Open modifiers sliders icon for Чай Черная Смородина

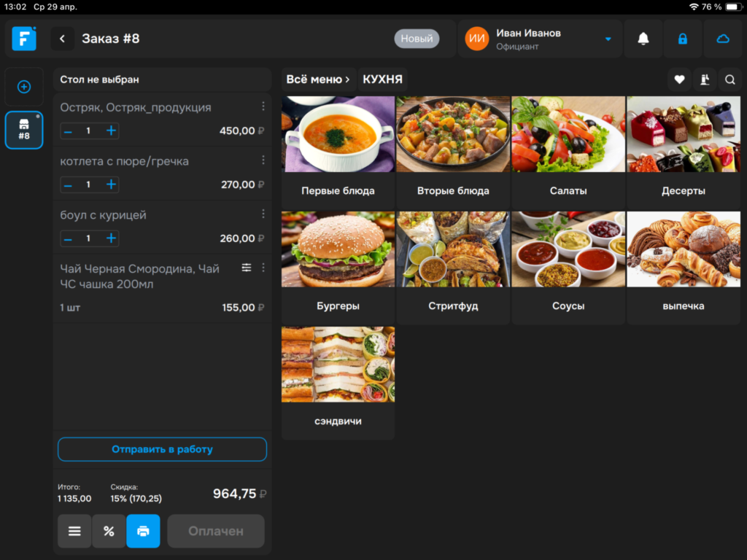click(247, 268)
